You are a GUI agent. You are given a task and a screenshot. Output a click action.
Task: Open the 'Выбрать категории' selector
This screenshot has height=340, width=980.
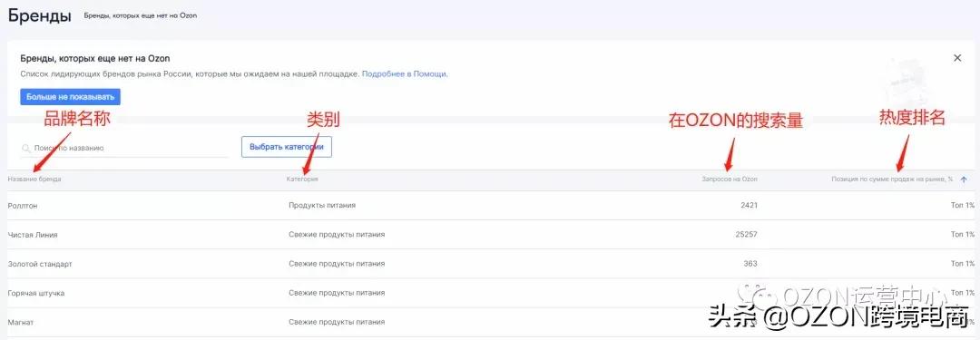tap(286, 147)
